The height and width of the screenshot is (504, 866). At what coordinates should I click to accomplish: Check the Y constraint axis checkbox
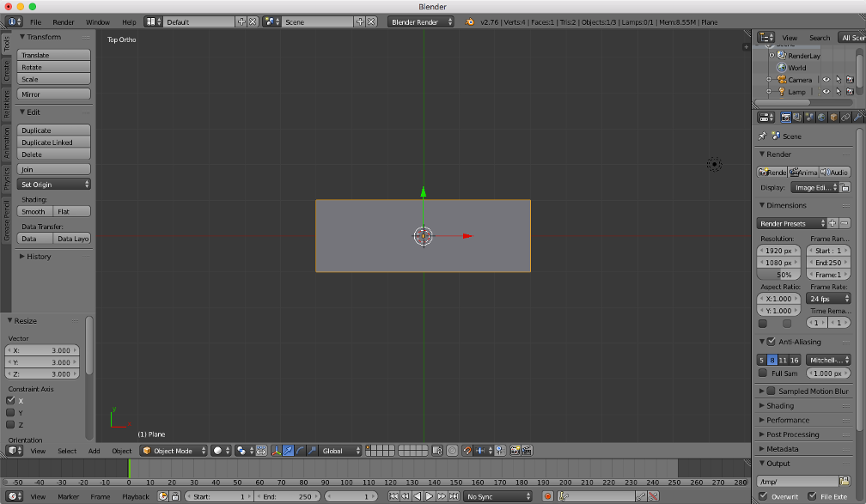pyautogui.click(x=10, y=412)
